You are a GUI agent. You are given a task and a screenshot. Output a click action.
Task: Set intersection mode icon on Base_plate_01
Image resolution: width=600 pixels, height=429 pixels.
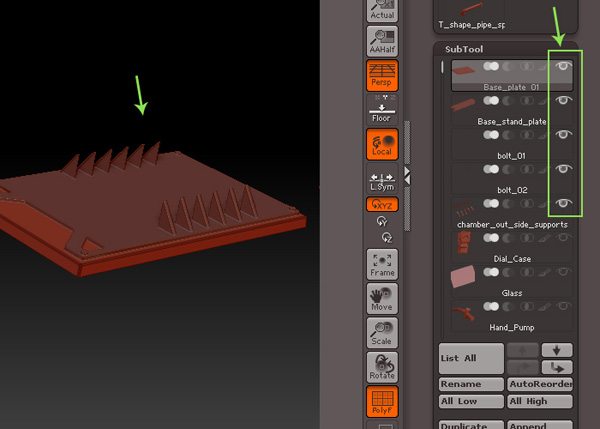[x=527, y=67]
